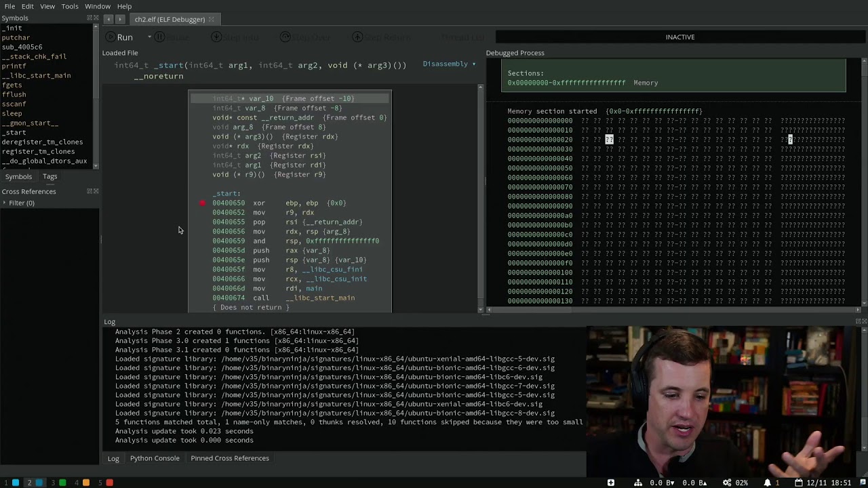
Task: Click the __libc_csu_init reference
Action: point(336,279)
